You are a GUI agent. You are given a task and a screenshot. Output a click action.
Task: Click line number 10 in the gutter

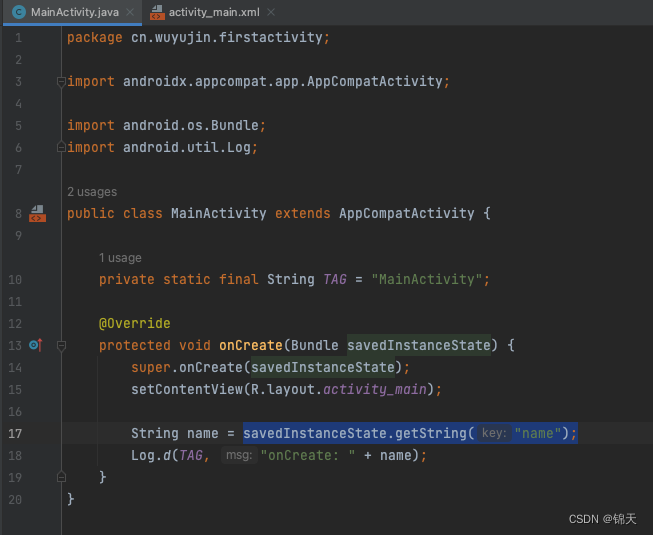tap(15, 280)
